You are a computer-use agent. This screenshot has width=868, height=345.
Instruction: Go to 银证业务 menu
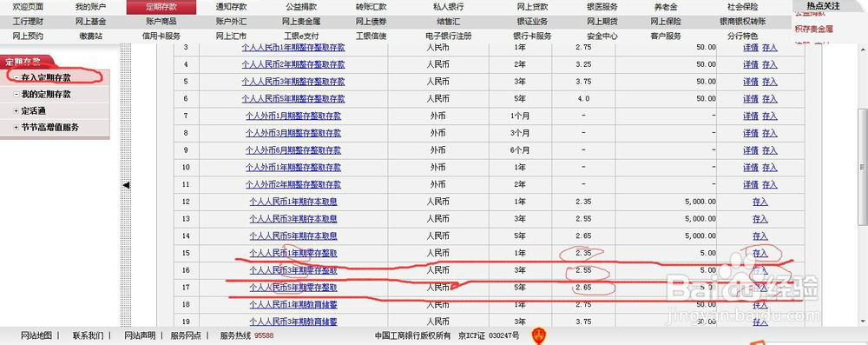click(533, 22)
